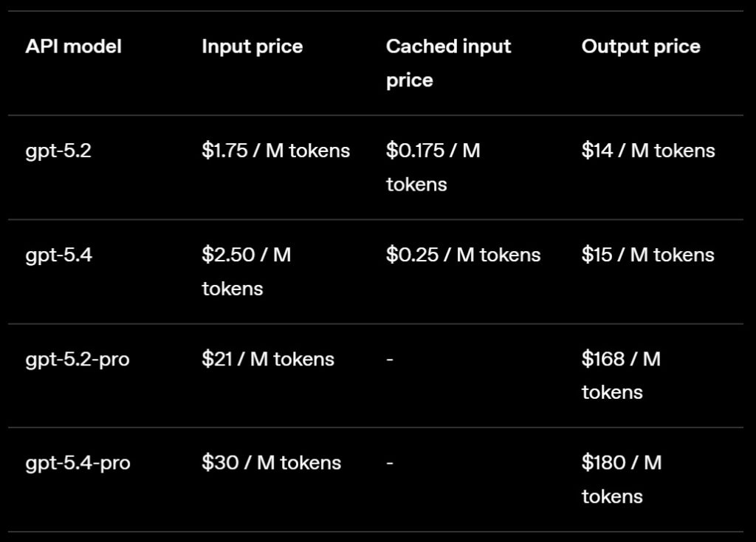The height and width of the screenshot is (542, 756).
Task: Select the gpt-5.4-pro model name cell
Action: (x=78, y=463)
